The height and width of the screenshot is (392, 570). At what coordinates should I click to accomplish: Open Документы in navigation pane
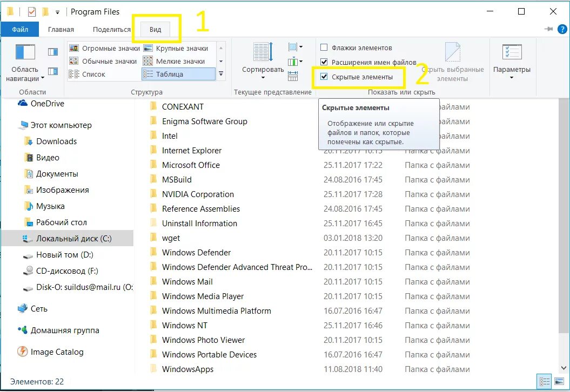coord(51,174)
